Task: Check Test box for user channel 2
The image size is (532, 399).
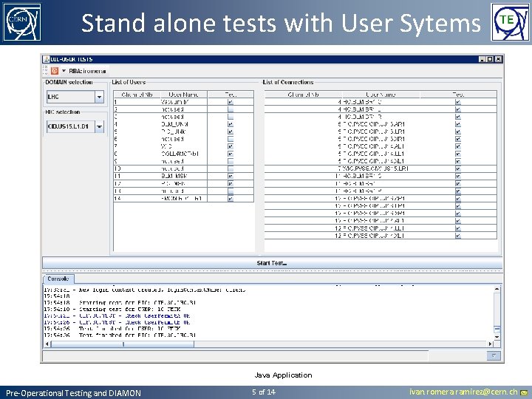Action: 231,109
